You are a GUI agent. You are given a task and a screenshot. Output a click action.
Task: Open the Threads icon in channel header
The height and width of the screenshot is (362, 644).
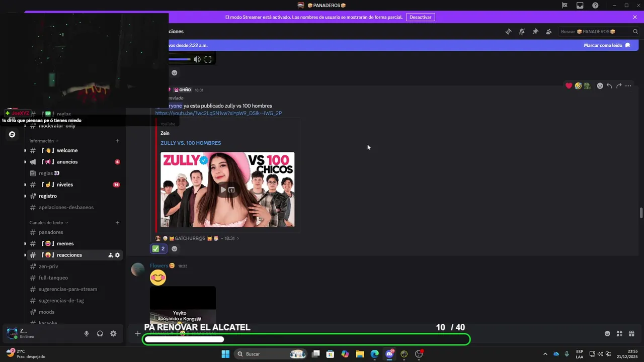pyautogui.click(x=508, y=32)
